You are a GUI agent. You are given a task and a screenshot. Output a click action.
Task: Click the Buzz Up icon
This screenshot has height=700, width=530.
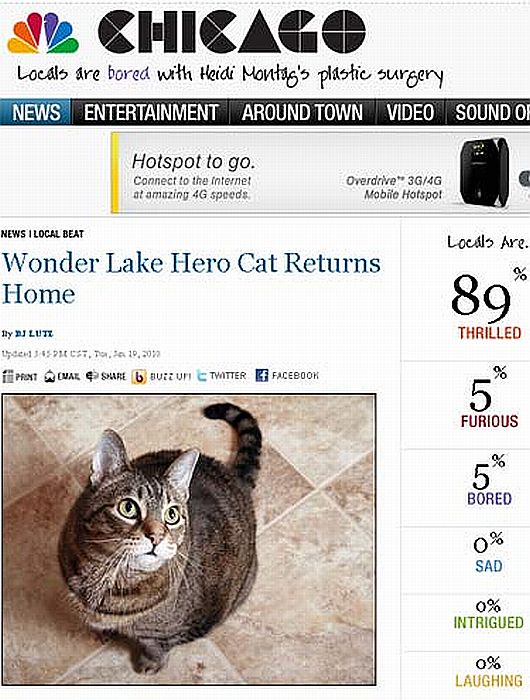pos(138,377)
